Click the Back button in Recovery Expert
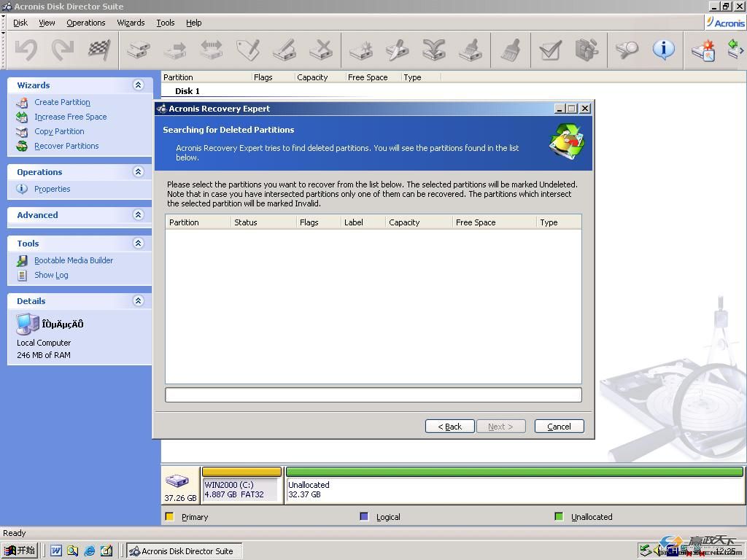 449,427
